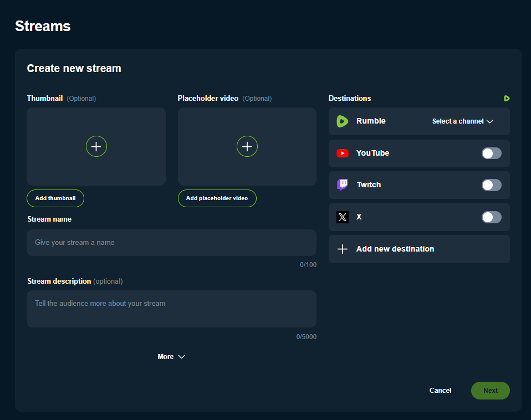Enable the Twitch destination toggle
This screenshot has width=531, height=420.
click(492, 185)
